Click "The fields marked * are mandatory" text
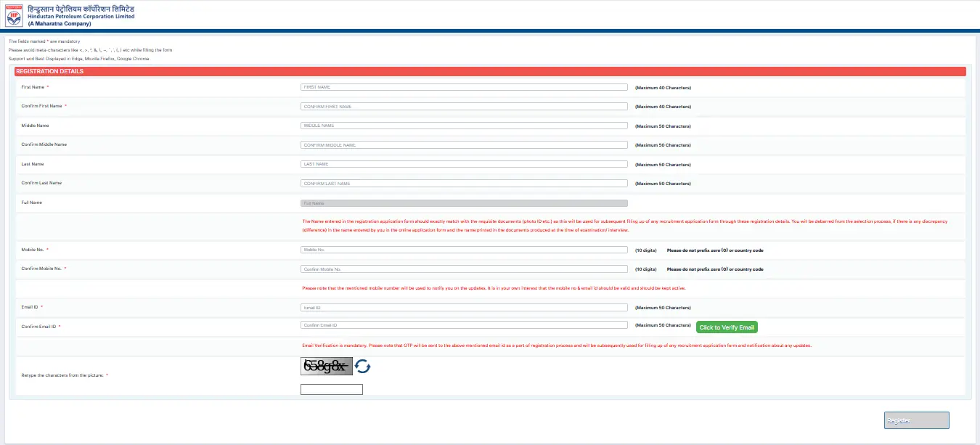This screenshot has width=980, height=445. (44, 41)
